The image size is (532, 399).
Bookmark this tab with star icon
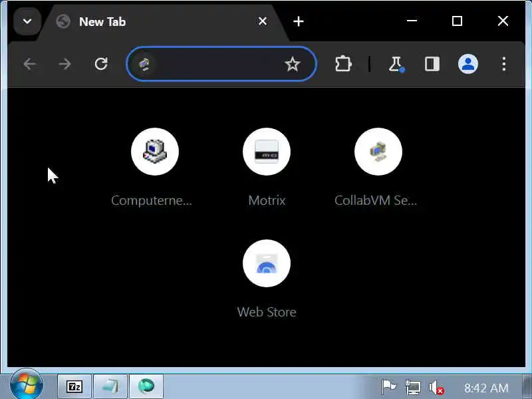click(x=292, y=64)
